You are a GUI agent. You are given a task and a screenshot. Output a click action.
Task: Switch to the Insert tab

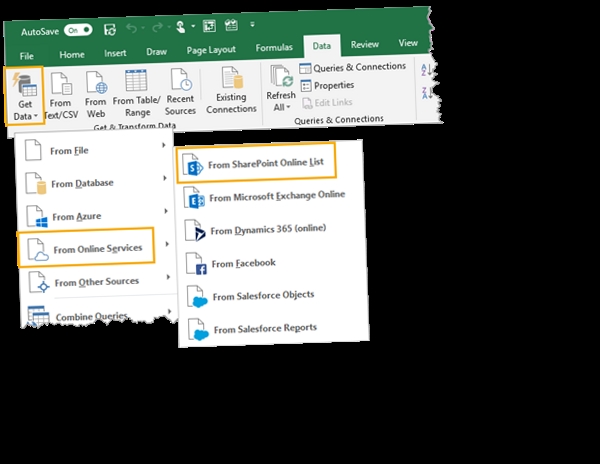tap(115, 53)
